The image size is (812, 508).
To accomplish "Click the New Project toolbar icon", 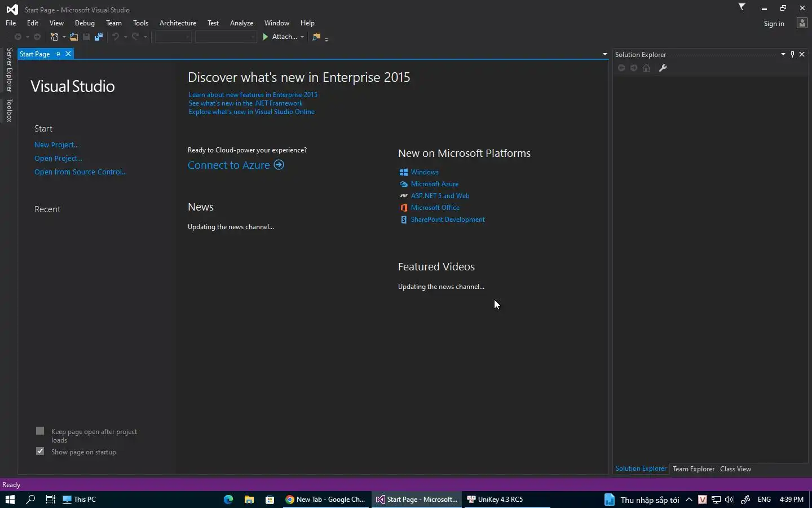I will pyautogui.click(x=55, y=37).
